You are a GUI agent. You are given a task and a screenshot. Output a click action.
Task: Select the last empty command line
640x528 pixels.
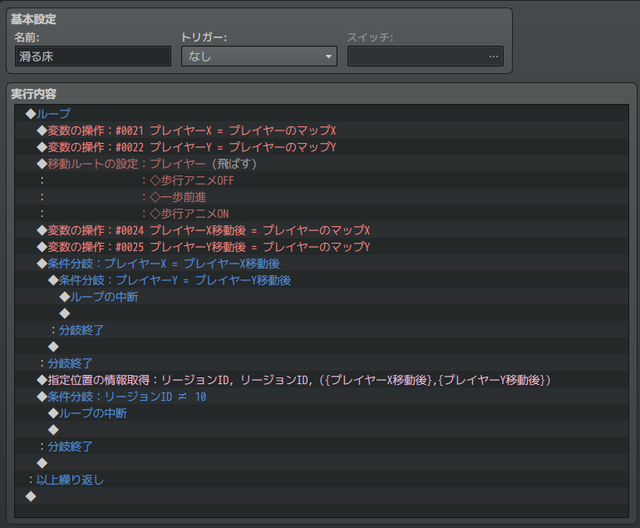[x=321, y=497]
